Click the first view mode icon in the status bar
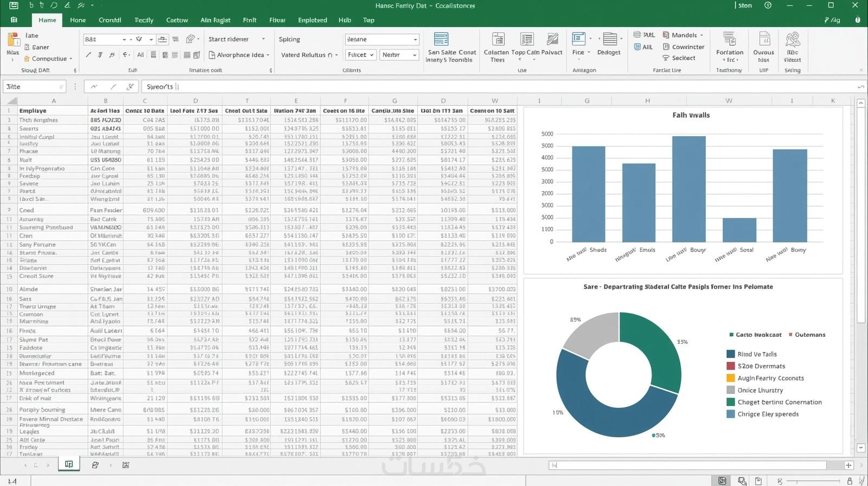868x486 pixels. pos(722,481)
